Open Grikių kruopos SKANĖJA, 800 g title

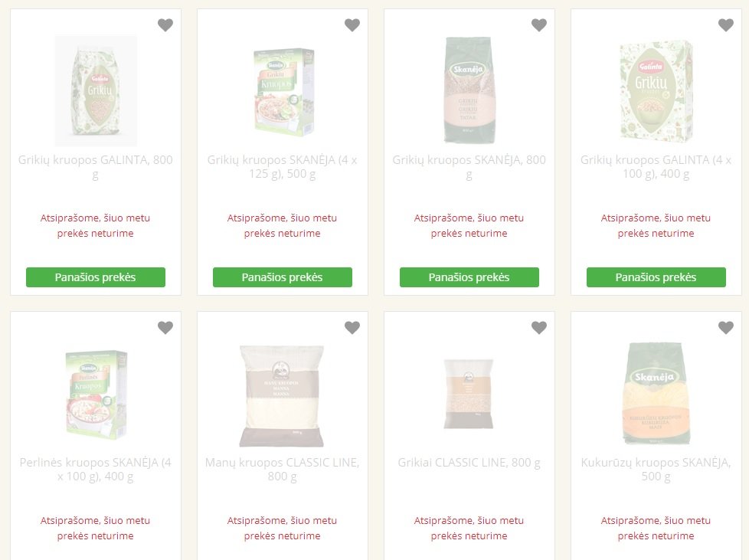(469, 167)
